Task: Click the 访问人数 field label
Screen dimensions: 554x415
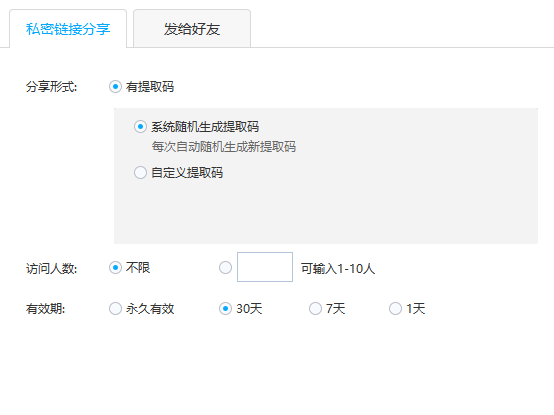Action: (52, 269)
